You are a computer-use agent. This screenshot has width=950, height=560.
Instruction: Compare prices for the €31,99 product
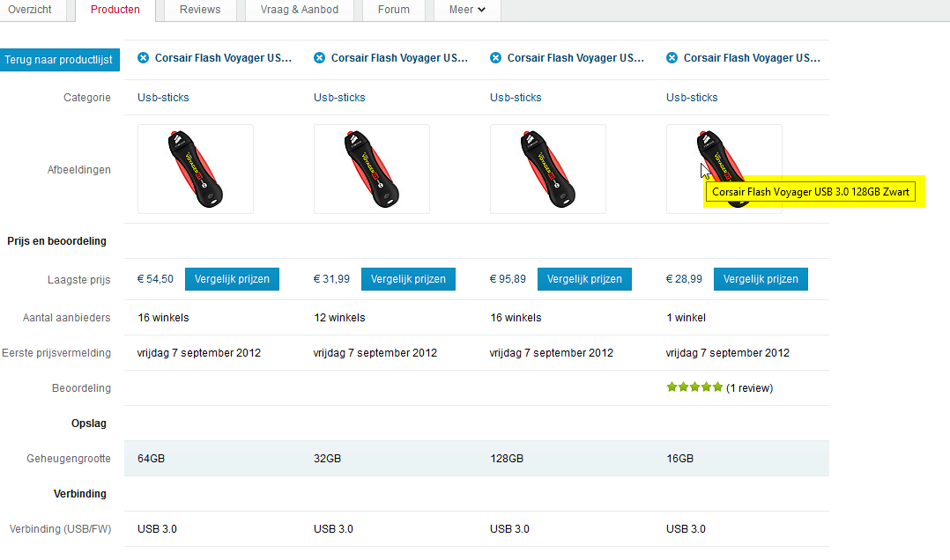408,279
